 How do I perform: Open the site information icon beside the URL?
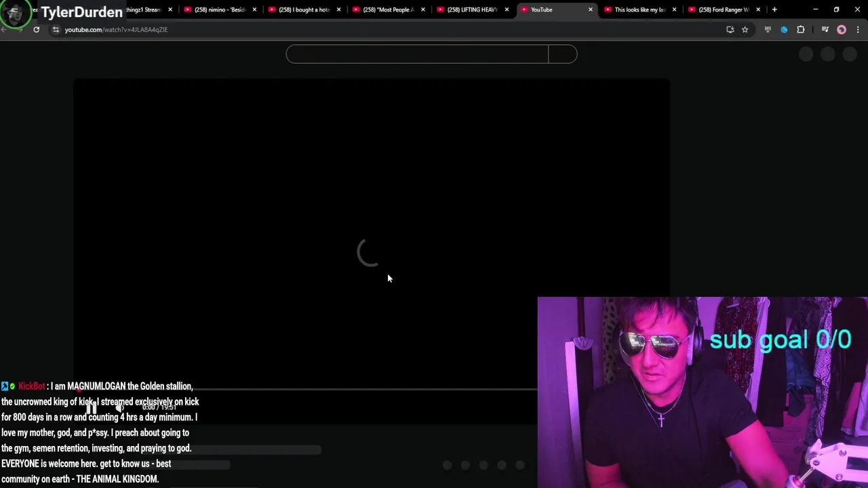[x=56, y=30]
